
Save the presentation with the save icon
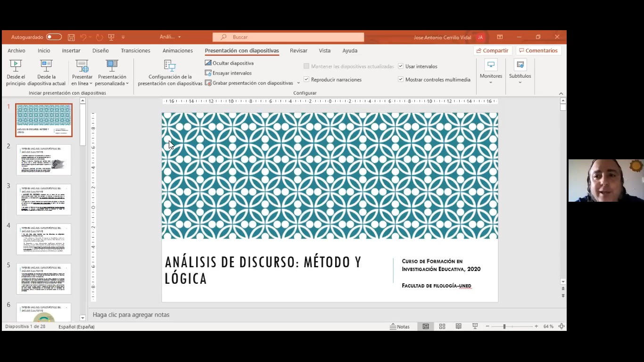(71, 37)
